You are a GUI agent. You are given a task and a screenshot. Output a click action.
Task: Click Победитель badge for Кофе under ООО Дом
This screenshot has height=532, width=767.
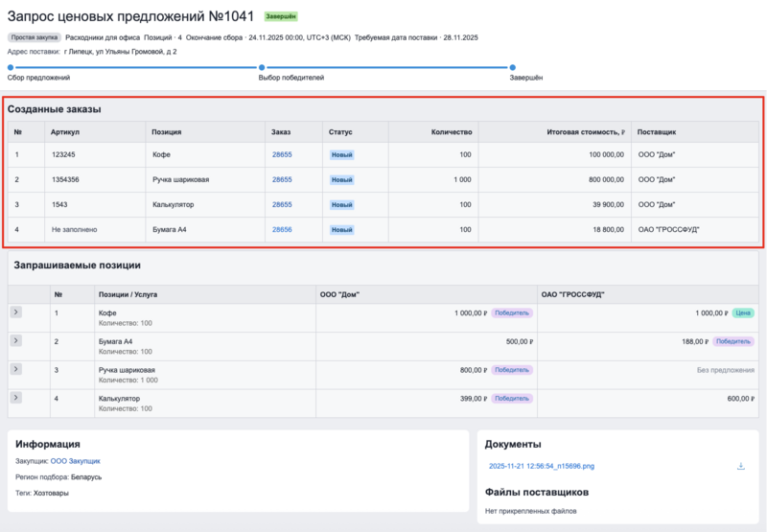512,312
